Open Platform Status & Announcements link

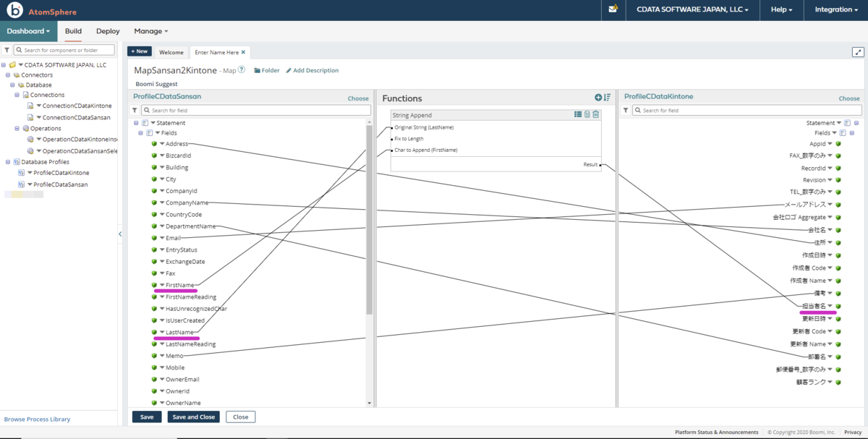tap(716, 432)
